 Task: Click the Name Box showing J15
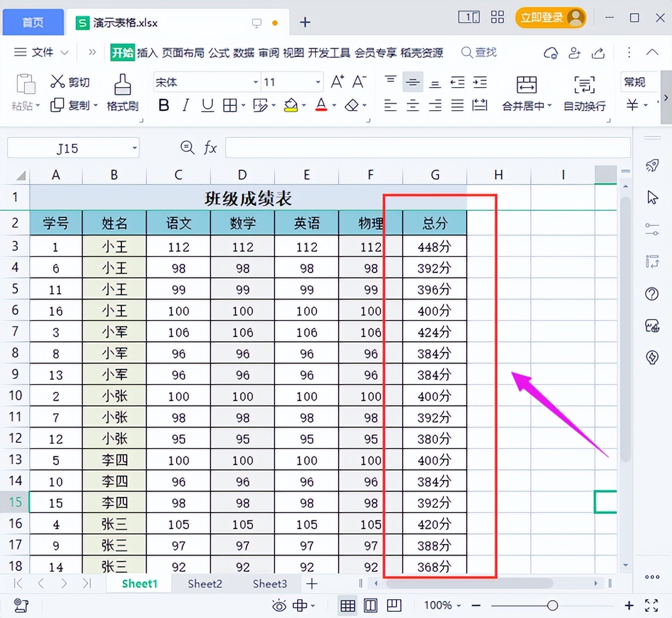click(68, 148)
